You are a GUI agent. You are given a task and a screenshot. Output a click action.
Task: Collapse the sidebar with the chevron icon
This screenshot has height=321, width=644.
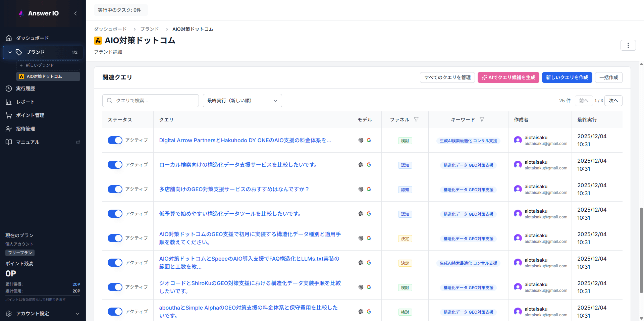[x=75, y=13]
